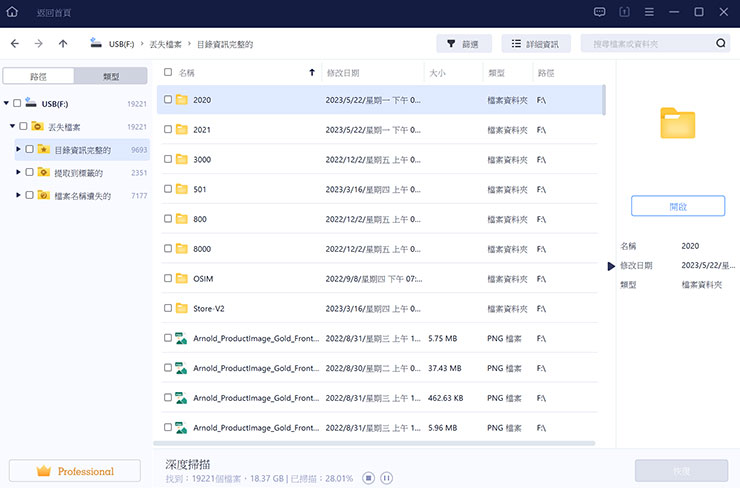The width and height of the screenshot is (740, 488).
Task: Click the search magnifier icon
Action: click(721, 44)
